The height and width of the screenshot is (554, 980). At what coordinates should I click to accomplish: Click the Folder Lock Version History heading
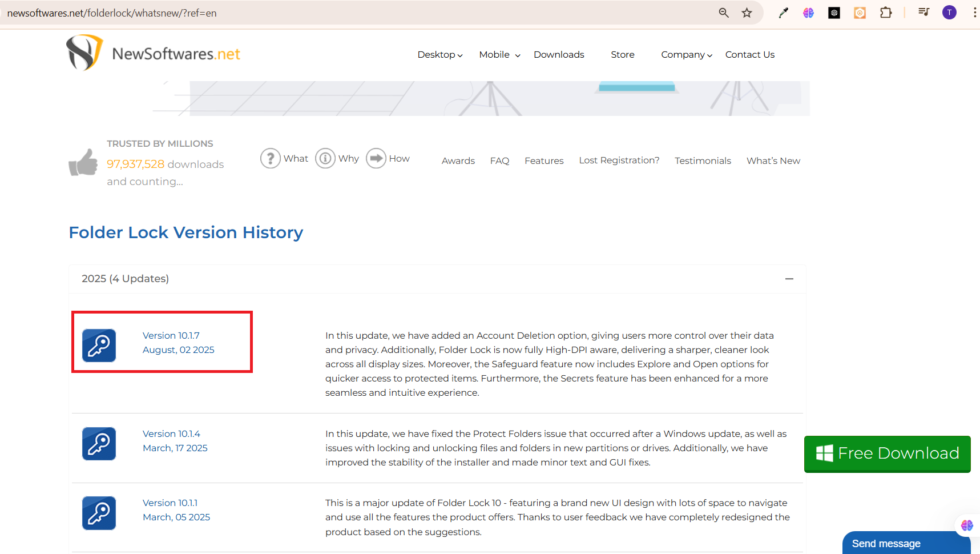[186, 232]
